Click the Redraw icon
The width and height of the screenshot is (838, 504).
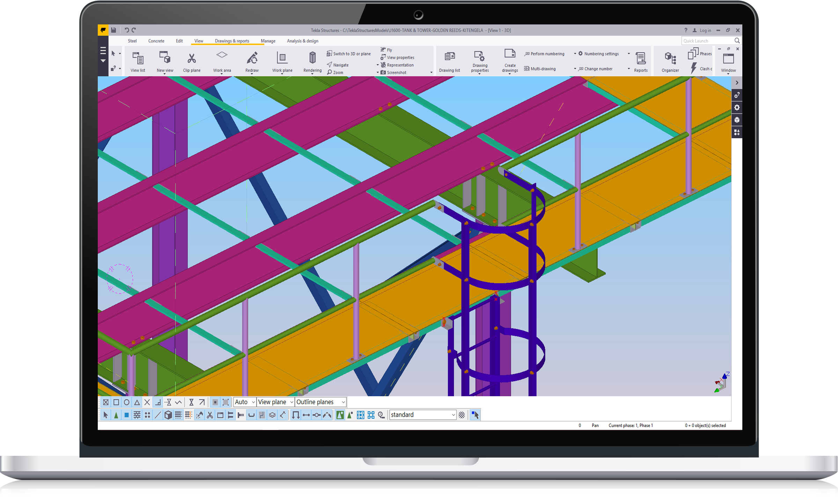tap(252, 58)
